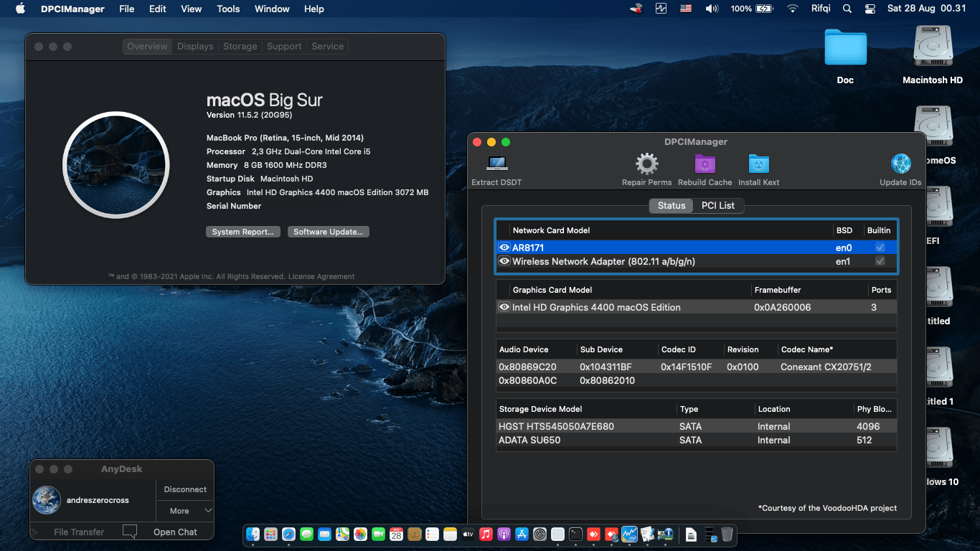Click the Software Update... button
Image resolution: width=980 pixels, height=551 pixels.
tap(329, 232)
